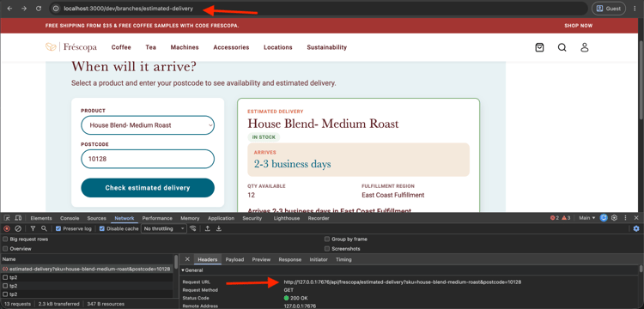Screen dimensions: 644x309
Task: Click the site information icon in address bar
Action: point(56,9)
